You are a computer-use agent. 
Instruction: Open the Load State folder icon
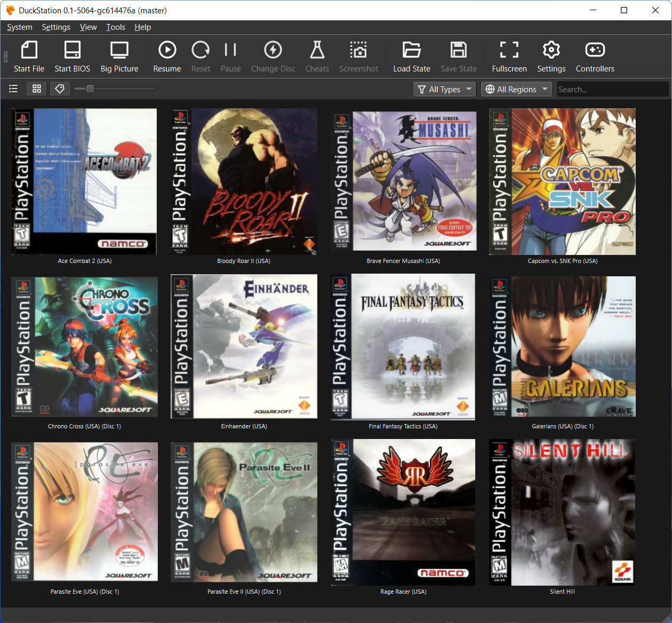tap(412, 50)
